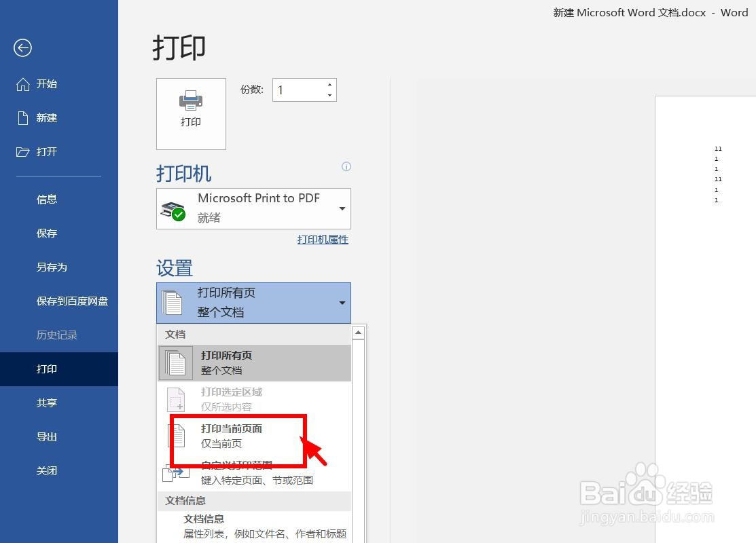
Task: Go back using the circled arrow icon
Action: pyautogui.click(x=22, y=48)
